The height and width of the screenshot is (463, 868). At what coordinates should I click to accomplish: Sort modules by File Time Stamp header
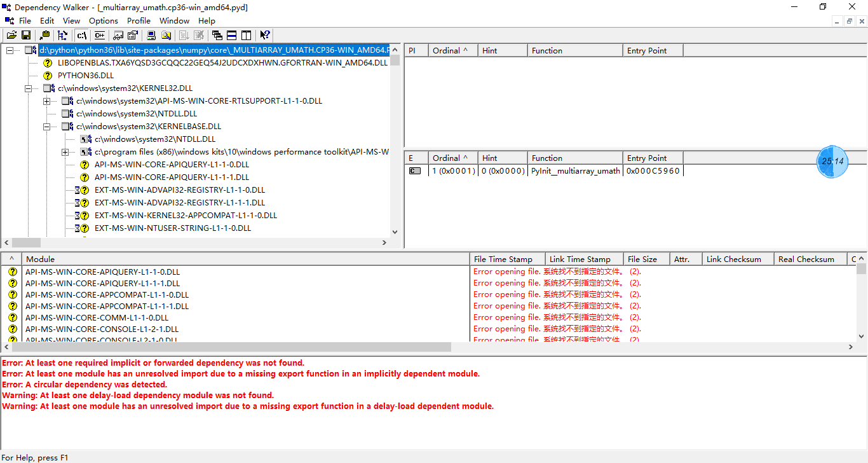[507, 259]
